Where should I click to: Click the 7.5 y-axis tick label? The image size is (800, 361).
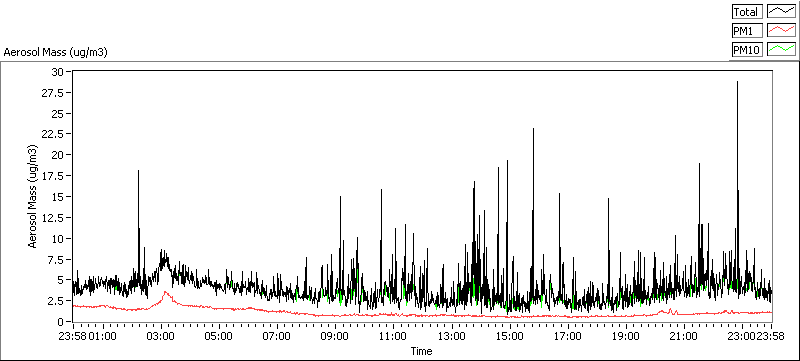pyautogui.click(x=56, y=260)
